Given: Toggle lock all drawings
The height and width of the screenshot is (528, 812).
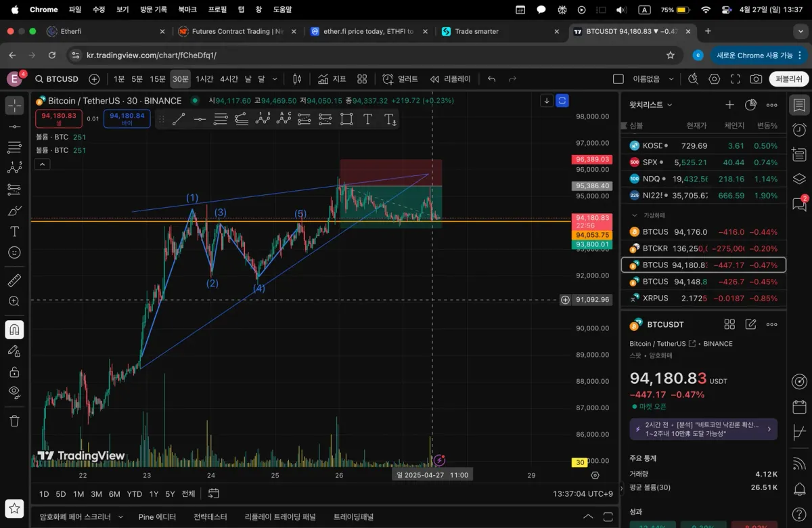Looking at the screenshot, I should [x=14, y=372].
